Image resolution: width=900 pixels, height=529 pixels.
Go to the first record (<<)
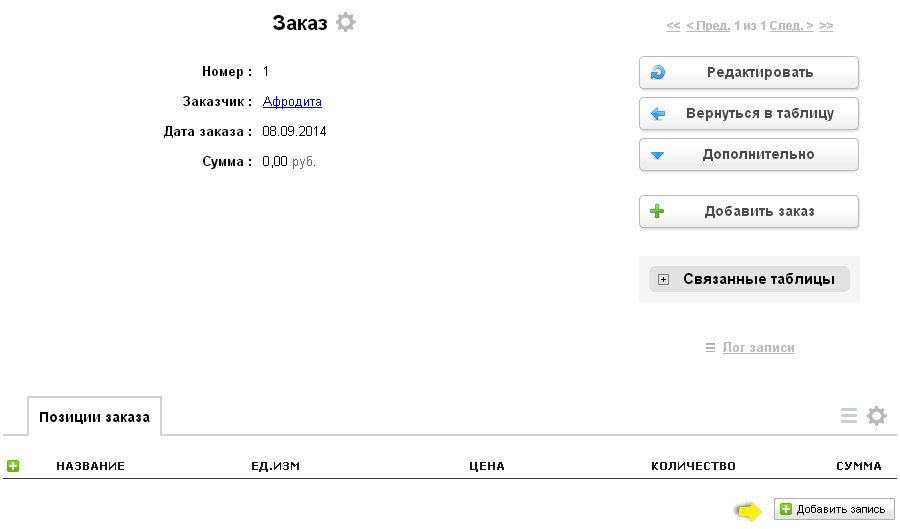[x=673, y=26]
